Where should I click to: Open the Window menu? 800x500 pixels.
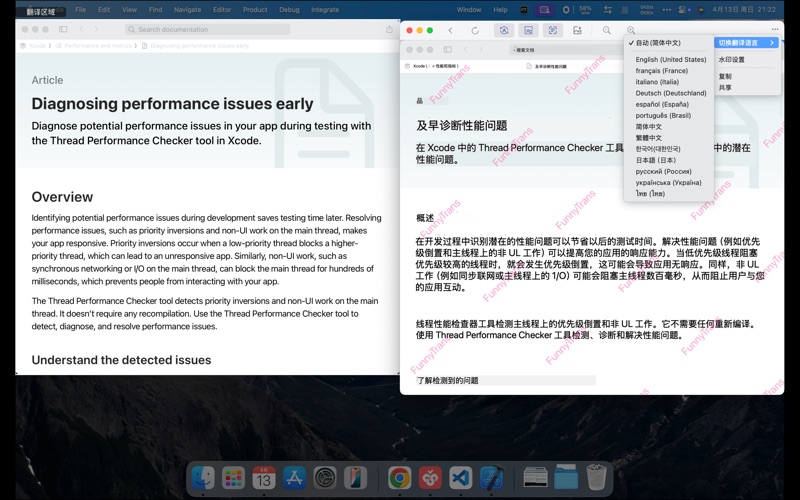click(x=469, y=10)
